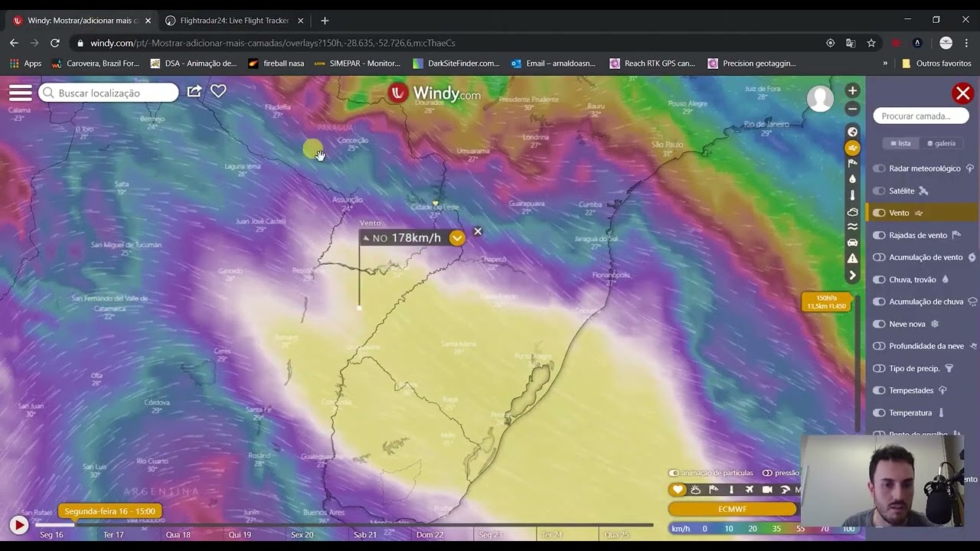Bookmark page with the star icon
This screenshot has width=980, height=551.
(871, 43)
